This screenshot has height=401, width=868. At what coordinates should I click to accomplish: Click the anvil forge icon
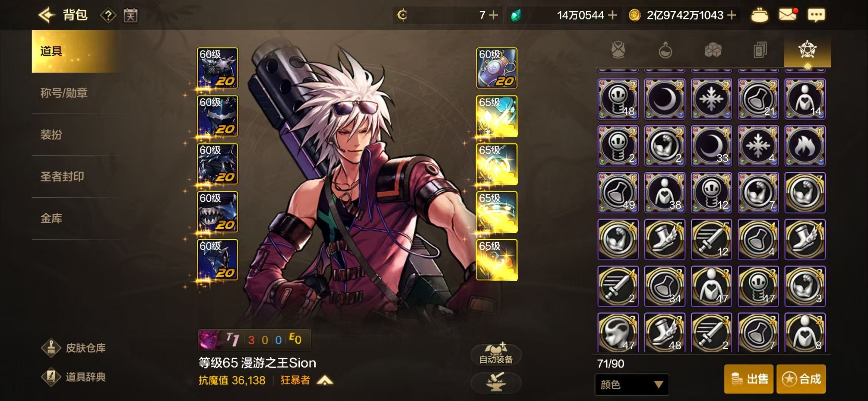coord(496,382)
